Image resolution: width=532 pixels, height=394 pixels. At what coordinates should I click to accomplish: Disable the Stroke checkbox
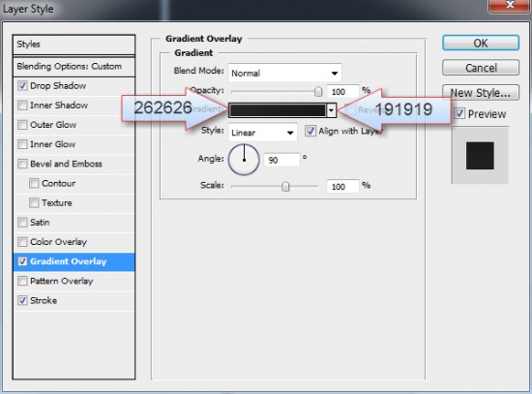tap(22, 300)
